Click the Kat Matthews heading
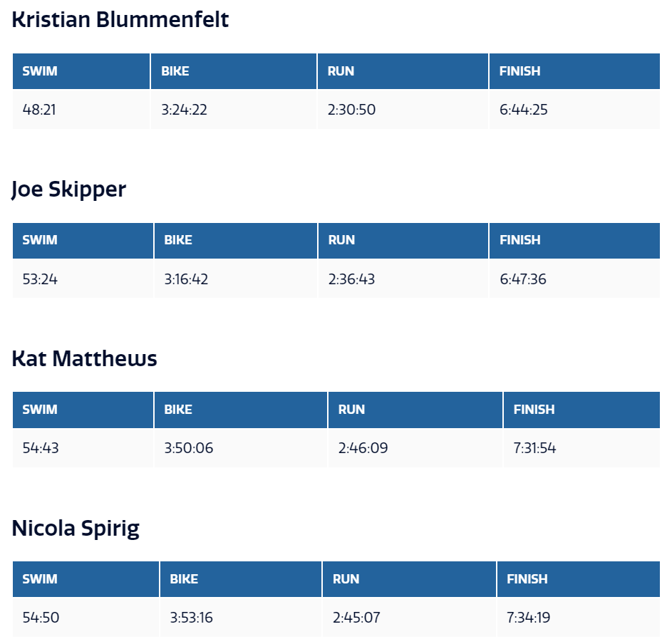Screen dimensions: 667x644 click(84, 358)
